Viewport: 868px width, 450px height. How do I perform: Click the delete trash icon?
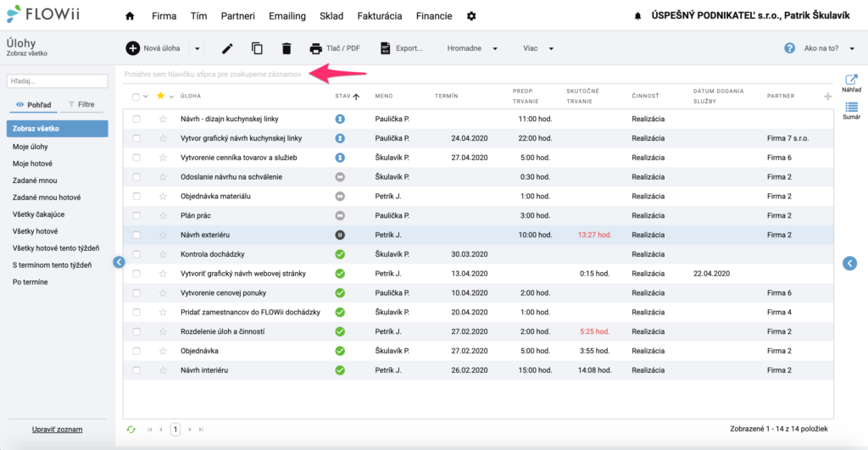click(287, 48)
